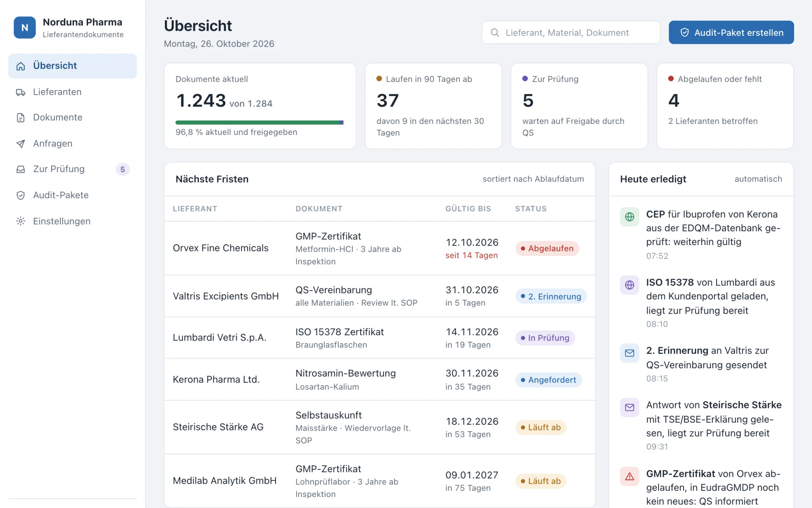Click the blue mail icon for 2. Erinnerung entry
This screenshot has width=812, height=508.
click(x=630, y=353)
